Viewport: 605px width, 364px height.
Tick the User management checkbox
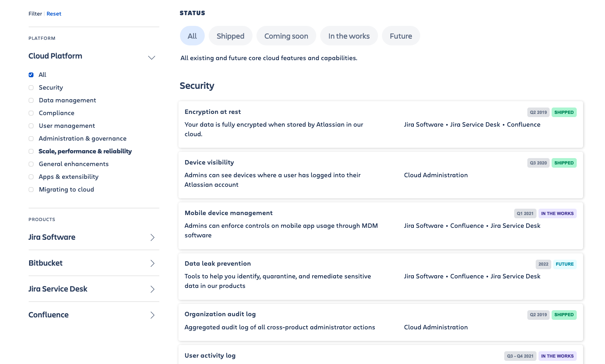tap(31, 126)
